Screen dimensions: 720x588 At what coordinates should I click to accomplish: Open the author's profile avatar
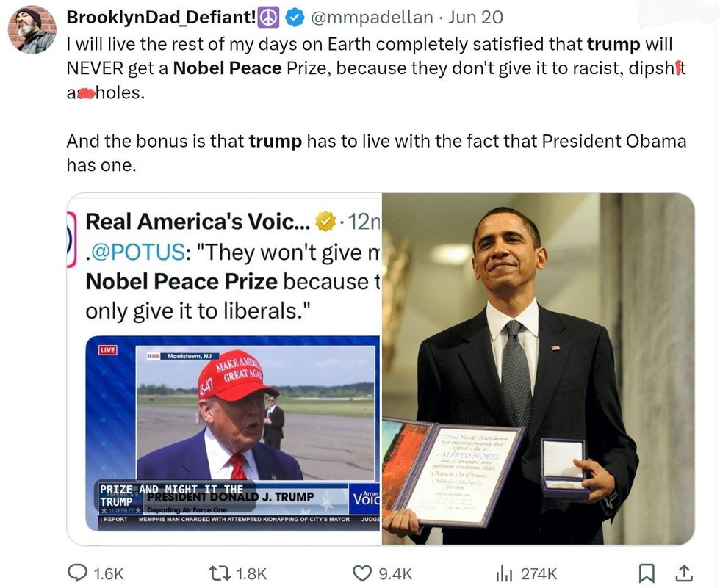tap(32, 30)
